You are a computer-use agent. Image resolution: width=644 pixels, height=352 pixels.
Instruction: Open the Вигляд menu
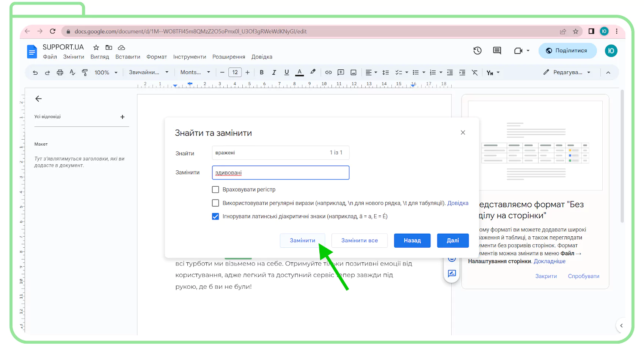100,57
